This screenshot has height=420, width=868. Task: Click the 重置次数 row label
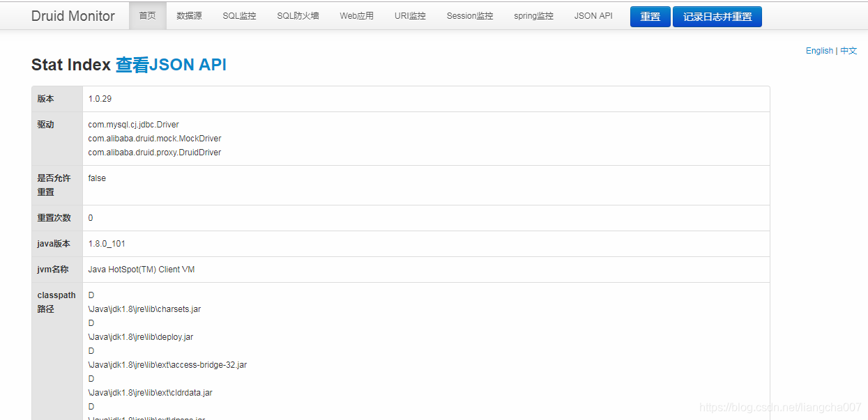54,218
